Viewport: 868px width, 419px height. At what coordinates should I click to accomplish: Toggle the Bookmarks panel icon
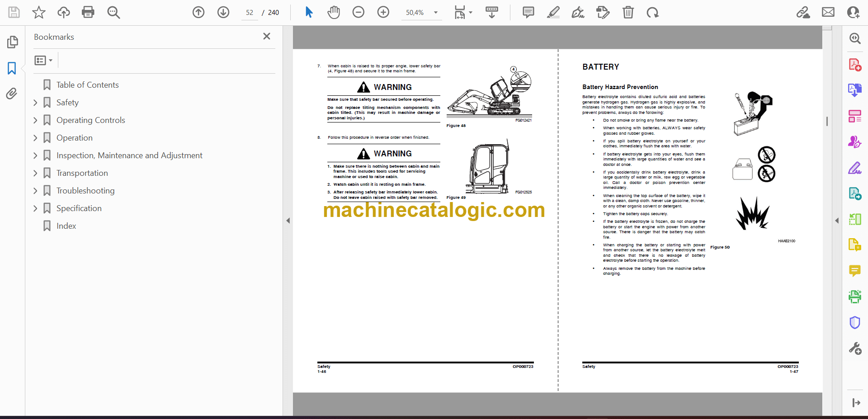12,68
